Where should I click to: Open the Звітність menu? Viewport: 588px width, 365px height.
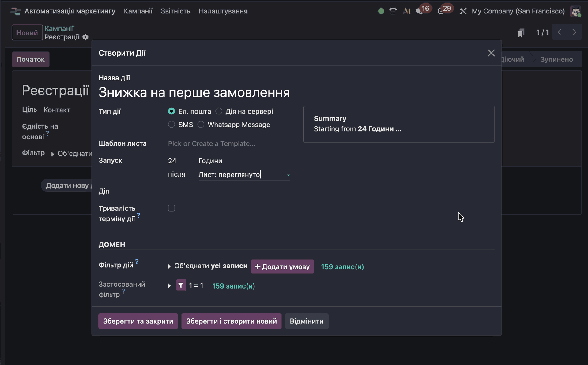click(175, 11)
